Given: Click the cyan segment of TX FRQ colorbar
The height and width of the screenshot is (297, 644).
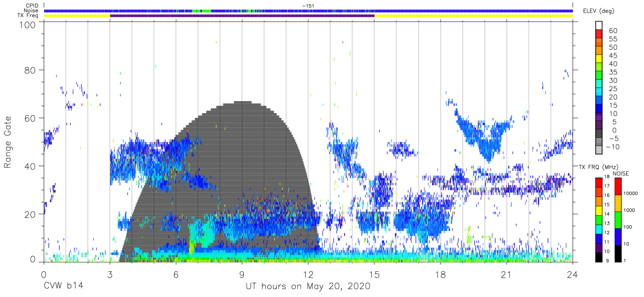Looking at the screenshot, I should point(599,229).
